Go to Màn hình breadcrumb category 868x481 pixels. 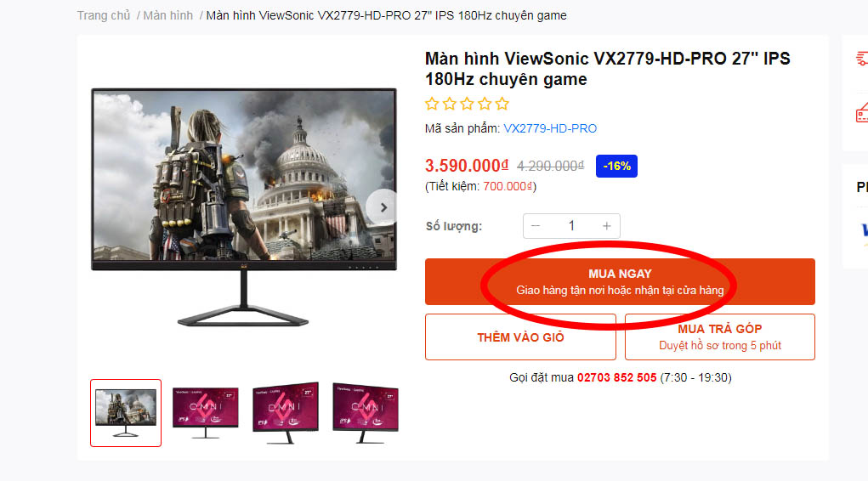click(168, 15)
